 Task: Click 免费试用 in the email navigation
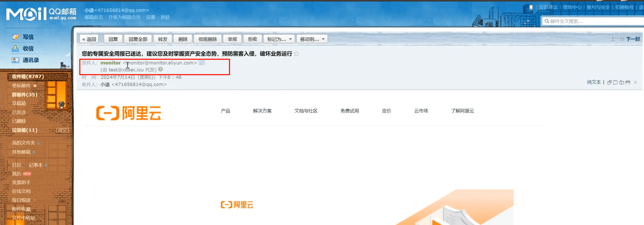tap(350, 111)
